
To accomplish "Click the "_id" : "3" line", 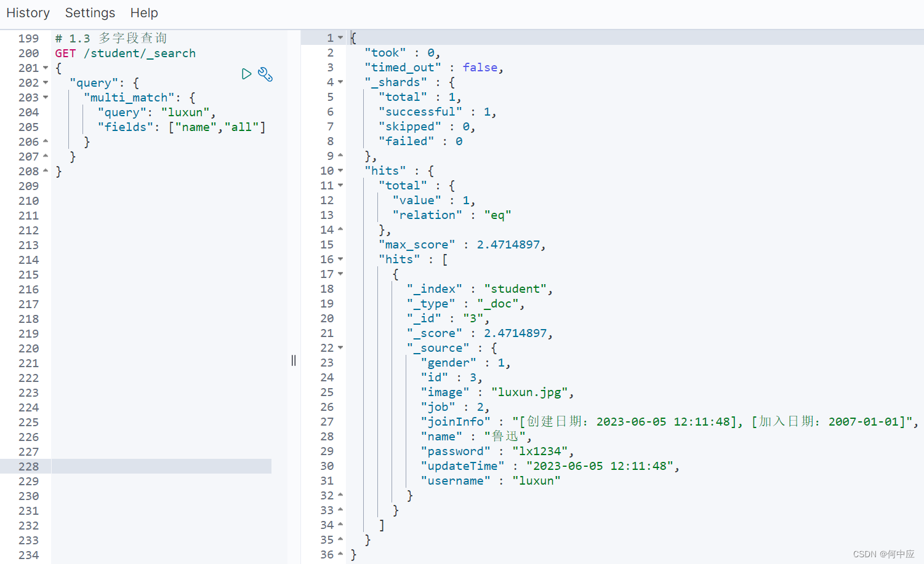I will click(x=448, y=319).
